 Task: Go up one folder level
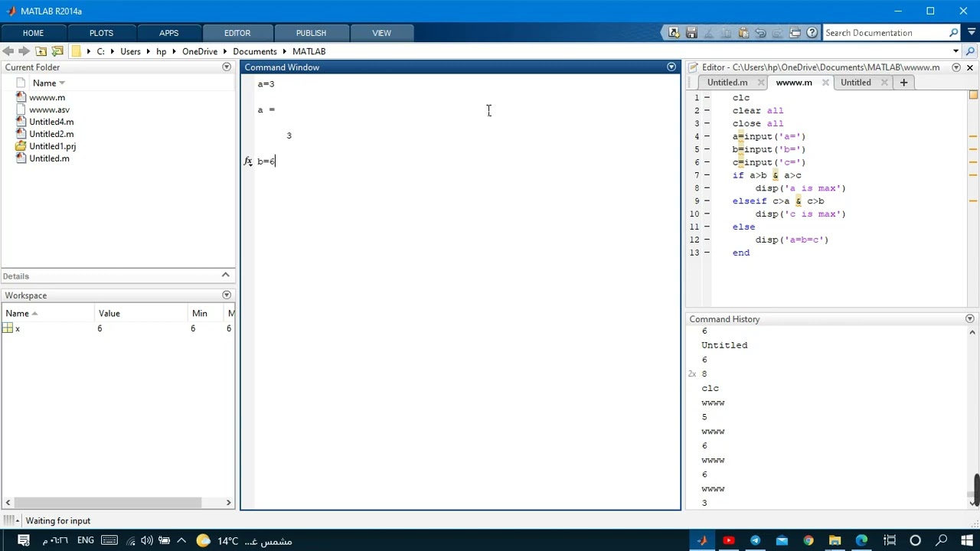tap(41, 51)
